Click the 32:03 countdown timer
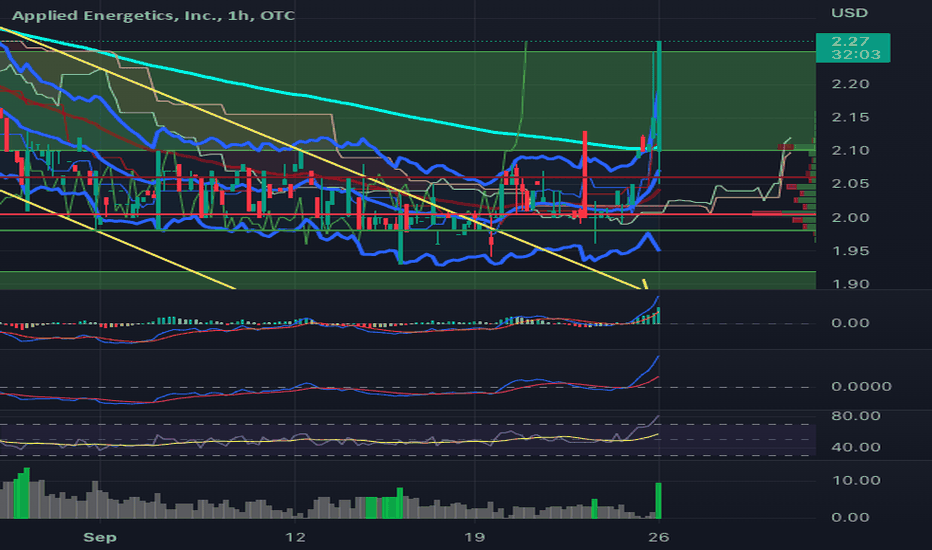The image size is (932, 550). (x=856, y=55)
